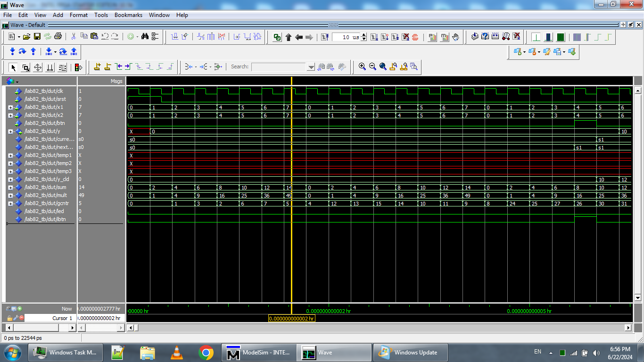
Task: Click the Zoom In magnifier icon
Action: pyautogui.click(x=362, y=67)
